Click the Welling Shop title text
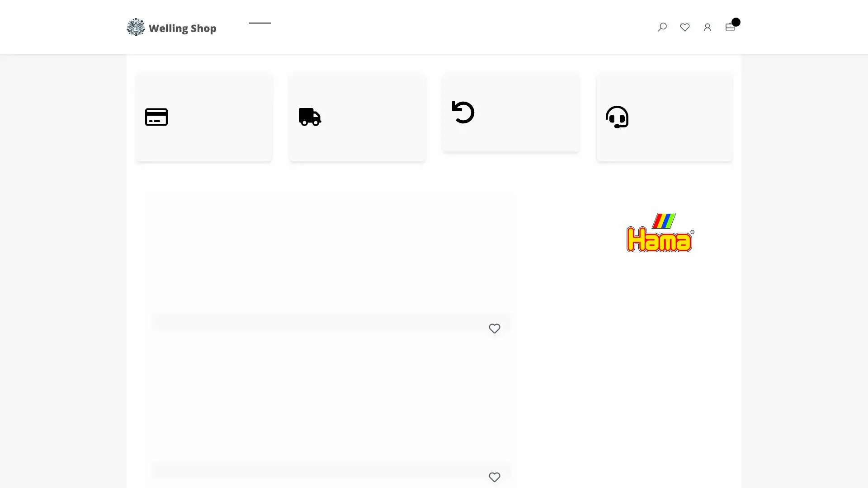This screenshot has height=488, width=868. pos(183,28)
